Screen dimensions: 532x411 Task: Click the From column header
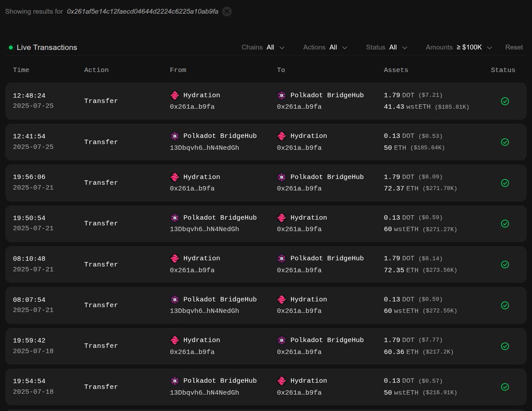(178, 70)
